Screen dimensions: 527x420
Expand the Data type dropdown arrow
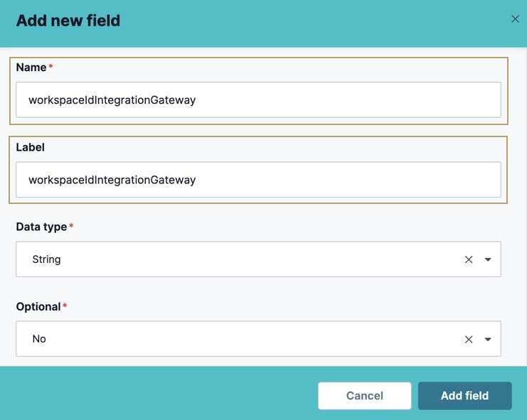click(x=488, y=259)
